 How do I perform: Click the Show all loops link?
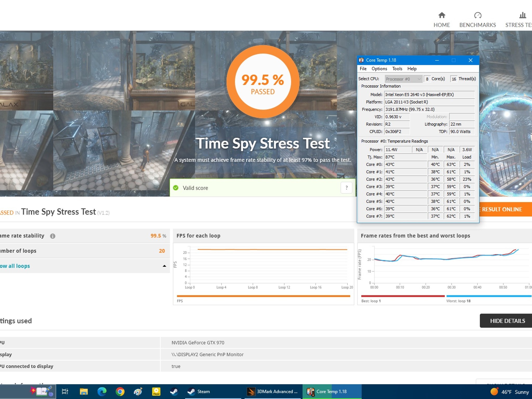click(15, 266)
